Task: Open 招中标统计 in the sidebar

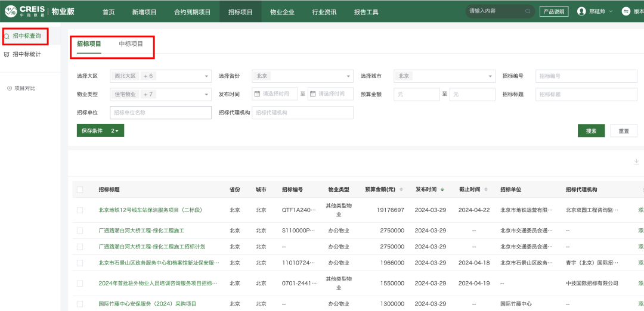Action: pyautogui.click(x=27, y=54)
